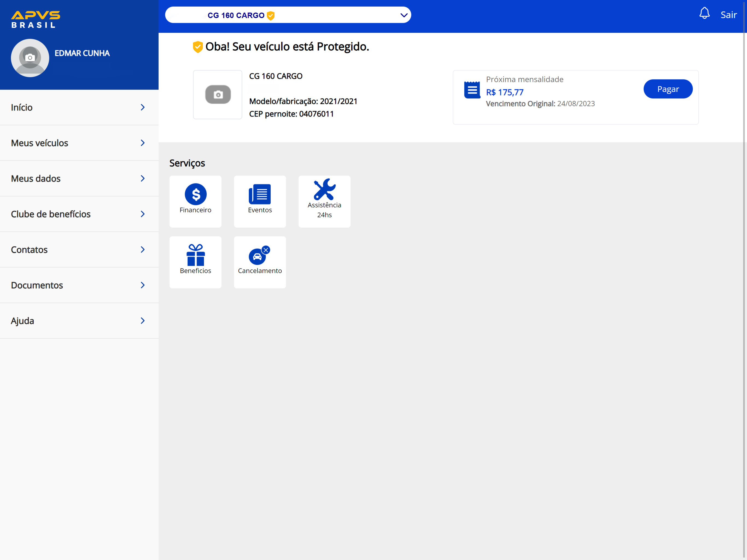The width and height of the screenshot is (747, 560).
Task: Click the shield icon beside Protegido message
Action: point(198,47)
